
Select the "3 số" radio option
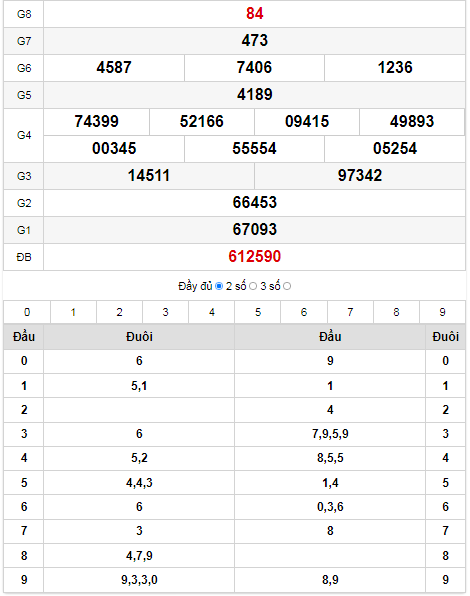pos(287,286)
